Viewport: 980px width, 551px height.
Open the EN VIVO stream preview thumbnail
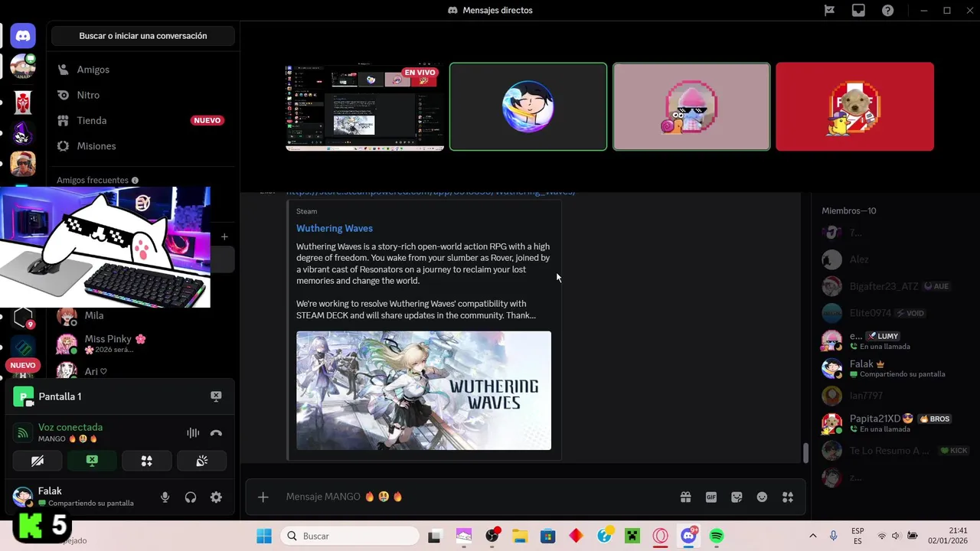pyautogui.click(x=364, y=107)
